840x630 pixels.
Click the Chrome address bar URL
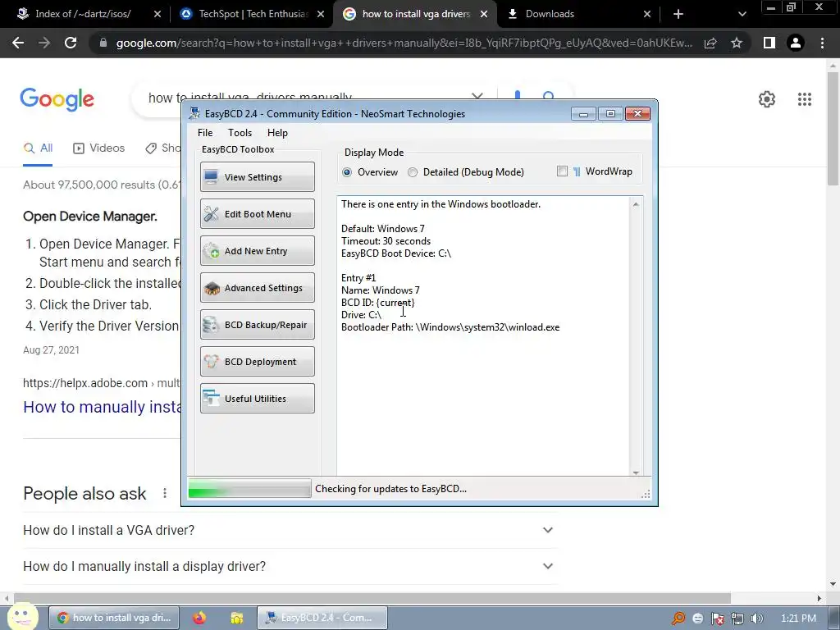coord(404,43)
